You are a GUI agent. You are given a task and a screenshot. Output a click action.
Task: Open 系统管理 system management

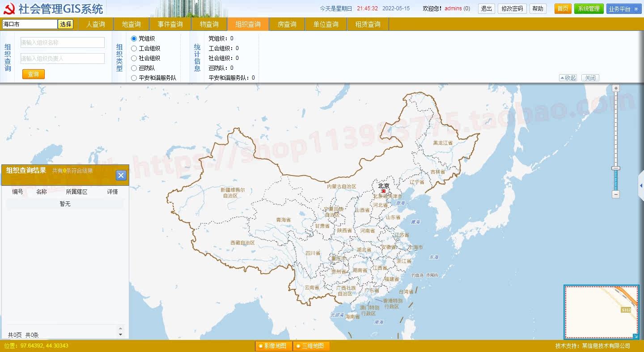(x=589, y=8)
